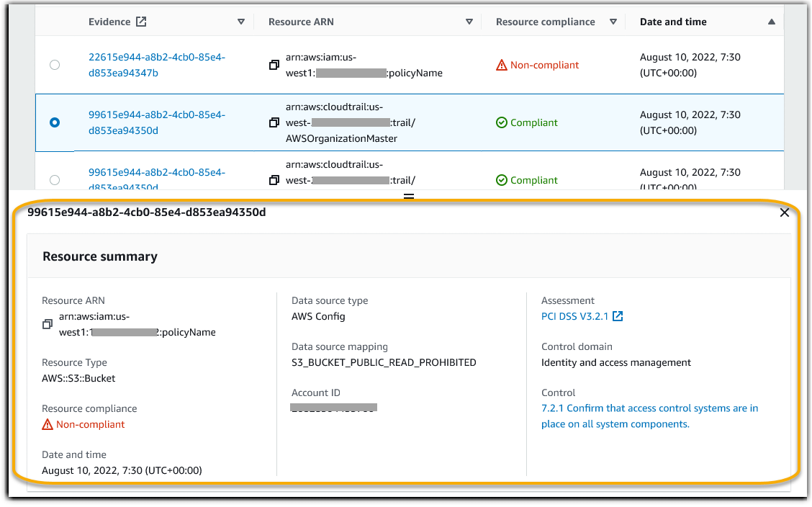
Task: Open the Evidence column filter dropdown
Action: (241, 22)
